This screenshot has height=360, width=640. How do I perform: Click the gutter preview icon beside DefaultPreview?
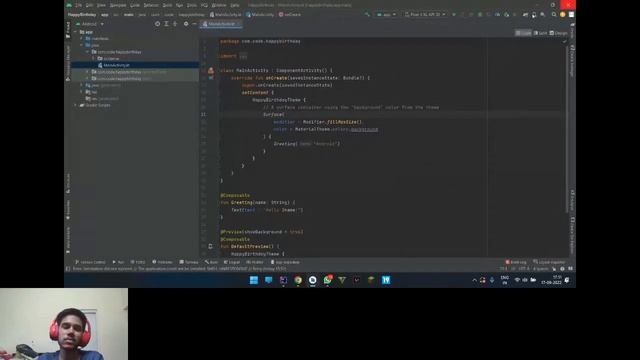click(210, 247)
